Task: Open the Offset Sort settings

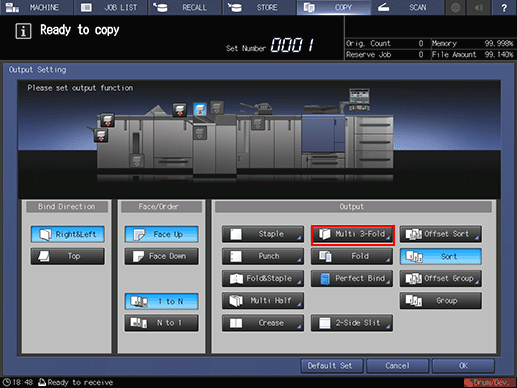Action: tap(441, 234)
